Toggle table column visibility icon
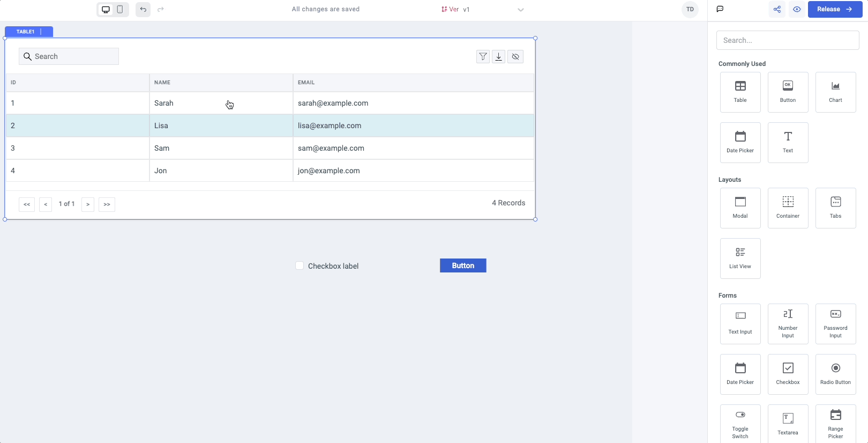868x443 pixels. (x=515, y=57)
